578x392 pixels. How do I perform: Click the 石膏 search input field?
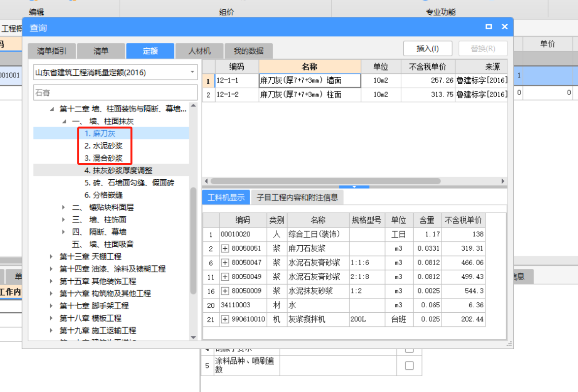click(x=115, y=93)
